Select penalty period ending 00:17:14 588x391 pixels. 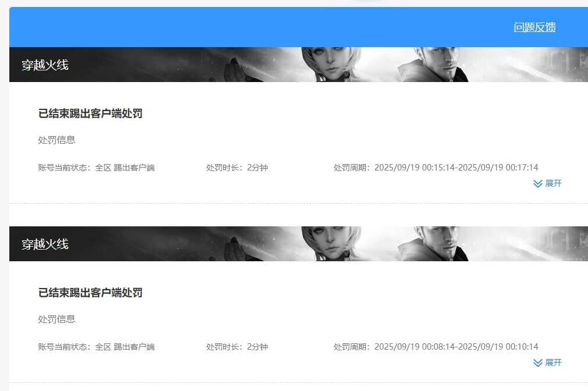coord(436,168)
